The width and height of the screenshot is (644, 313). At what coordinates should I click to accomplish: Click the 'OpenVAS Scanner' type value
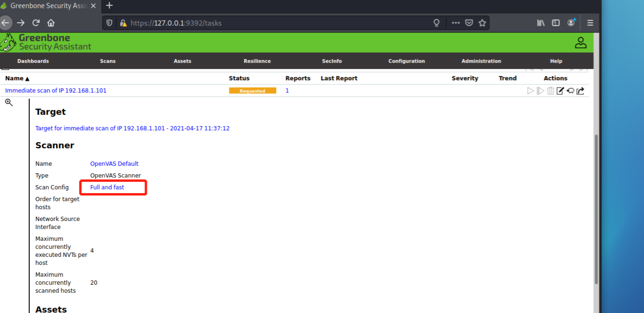116,176
